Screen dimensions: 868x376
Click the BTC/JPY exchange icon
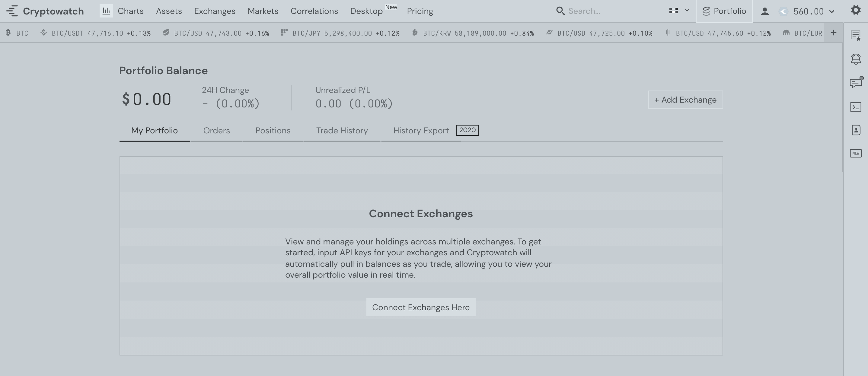284,32
